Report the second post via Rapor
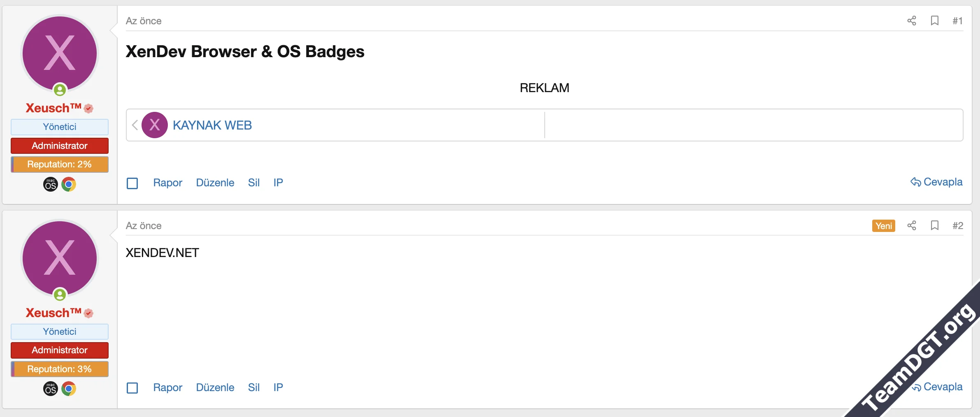980x417 pixels. point(167,387)
